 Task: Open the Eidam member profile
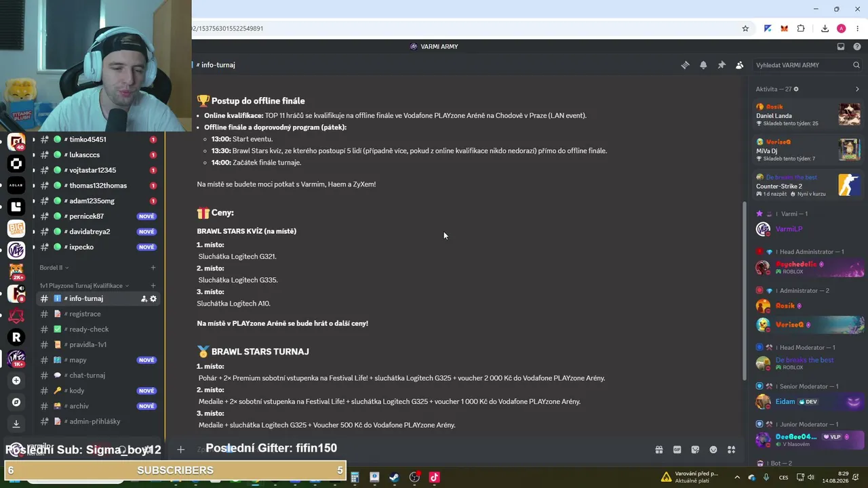[810, 401]
